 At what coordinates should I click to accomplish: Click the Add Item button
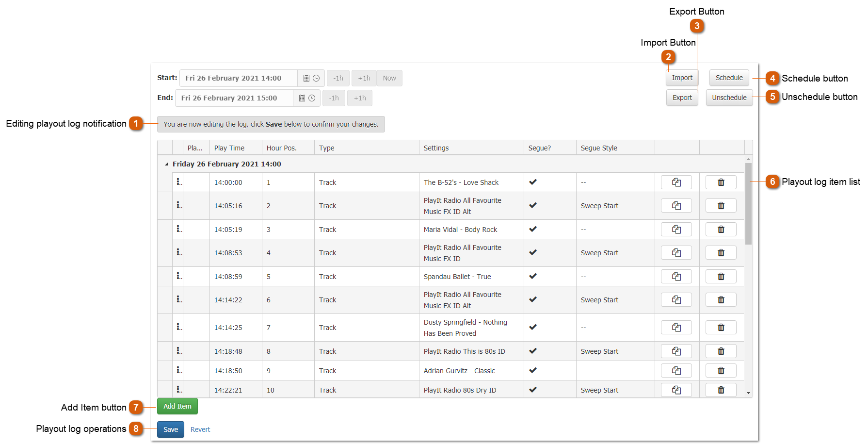177,406
